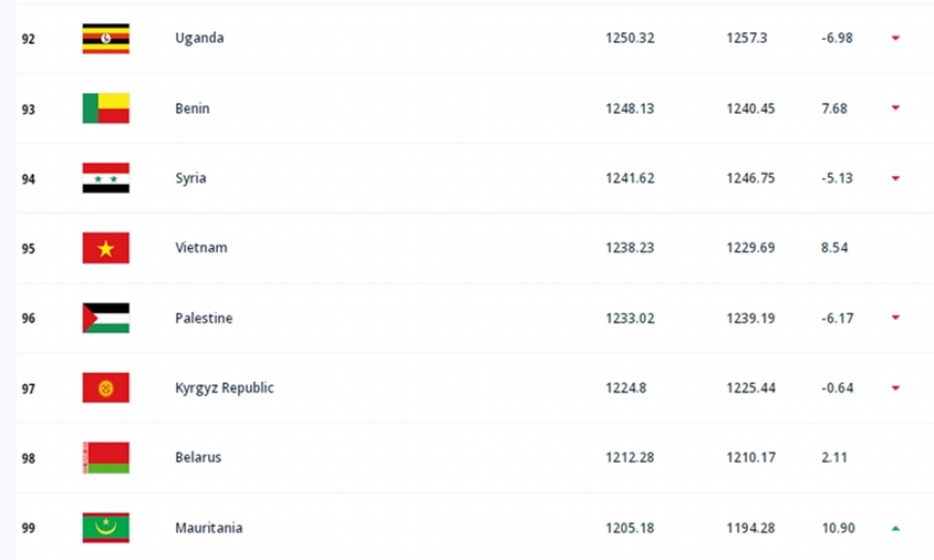The image size is (934, 560).
Task: Click the red arrow beside Palestine's -6.17
Action: pyautogui.click(x=895, y=318)
